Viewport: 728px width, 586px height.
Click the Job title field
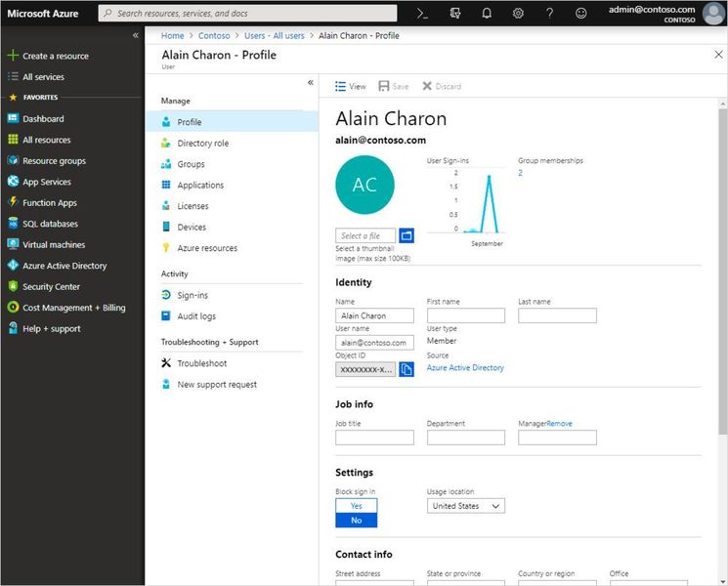coord(374,438)
